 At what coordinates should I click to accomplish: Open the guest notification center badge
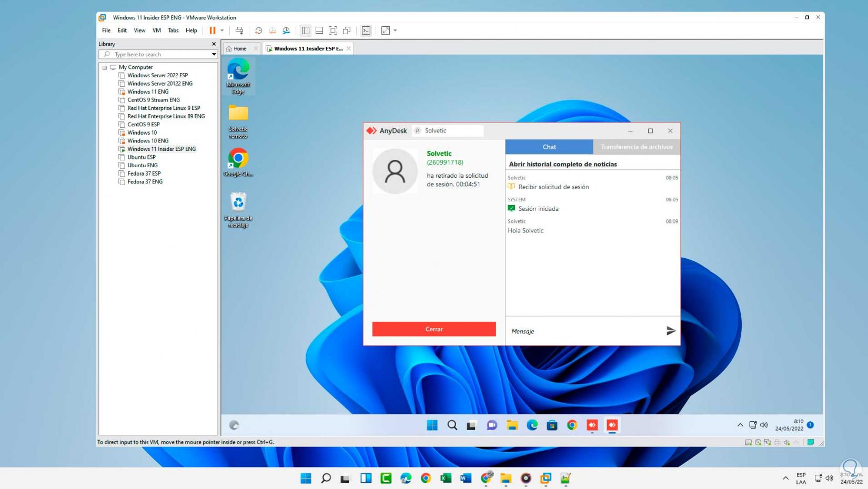(x=810, y=425)
